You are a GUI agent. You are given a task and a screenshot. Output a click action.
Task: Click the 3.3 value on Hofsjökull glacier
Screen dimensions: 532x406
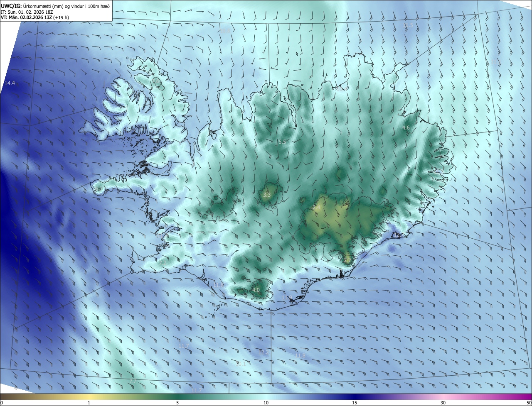tap(267, 195)
